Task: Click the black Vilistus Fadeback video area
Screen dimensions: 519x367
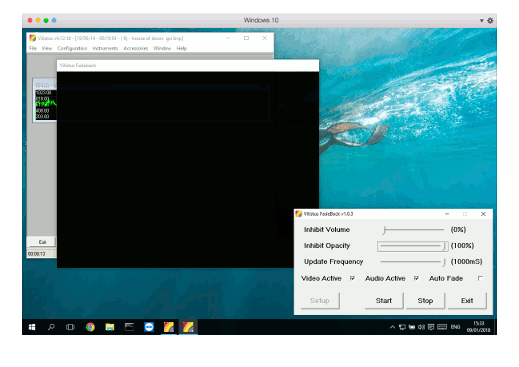Action: point(188,169)
